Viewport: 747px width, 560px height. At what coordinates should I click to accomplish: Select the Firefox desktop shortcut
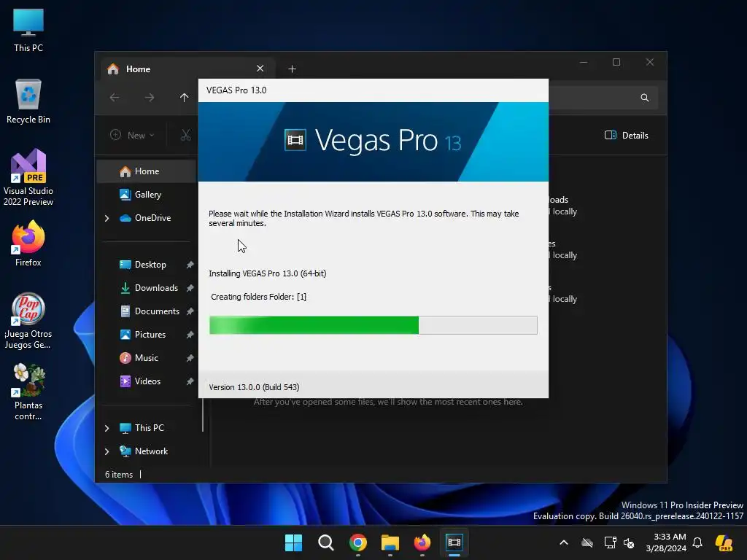click(x=28, y=244)
